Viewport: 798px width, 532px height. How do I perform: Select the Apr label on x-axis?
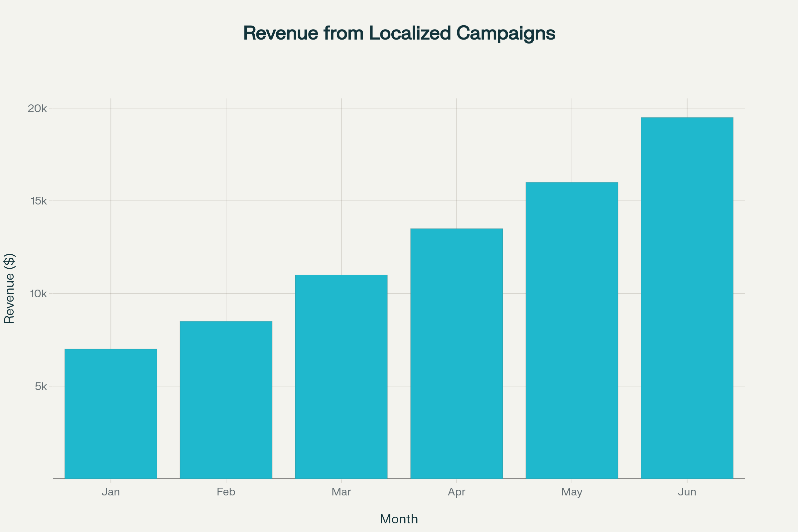click(457, 492)
